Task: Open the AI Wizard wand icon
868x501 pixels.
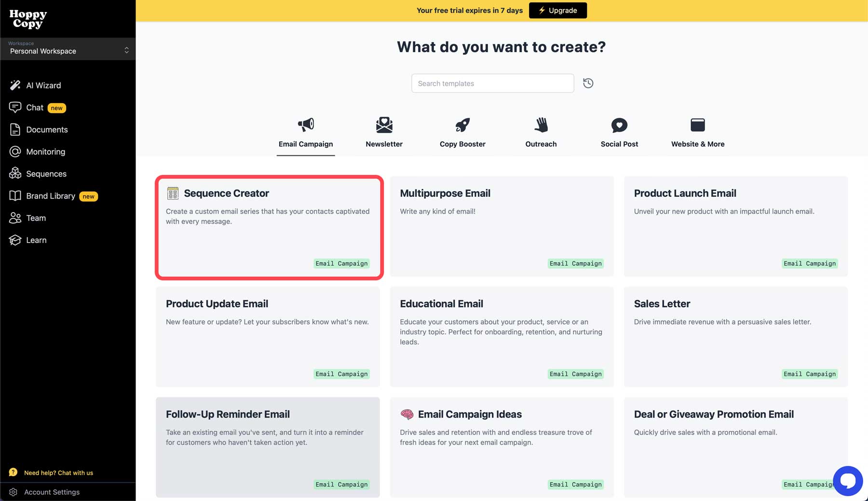Action: [15, 85]
